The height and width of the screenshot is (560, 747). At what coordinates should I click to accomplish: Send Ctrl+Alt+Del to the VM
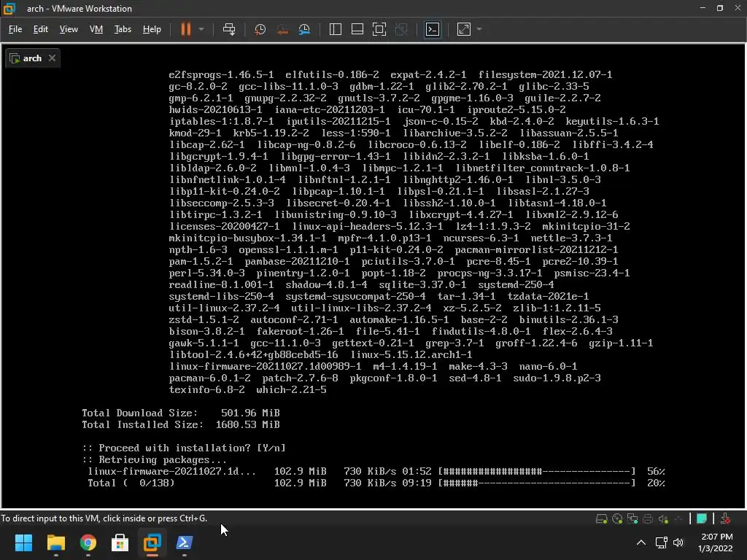click(x=229, y=29)
